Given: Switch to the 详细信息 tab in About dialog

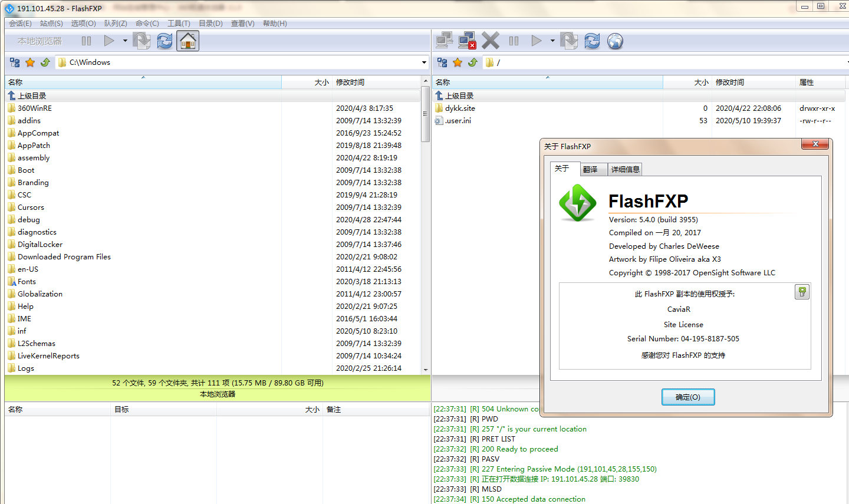Looking at the screenshot, I should [x=625, y=170].
